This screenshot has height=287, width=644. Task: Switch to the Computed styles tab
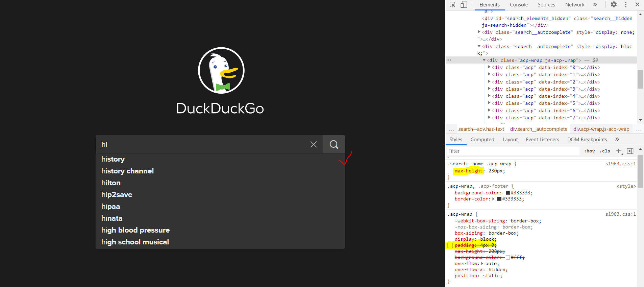pyautogui.click(x=482, y=140)
